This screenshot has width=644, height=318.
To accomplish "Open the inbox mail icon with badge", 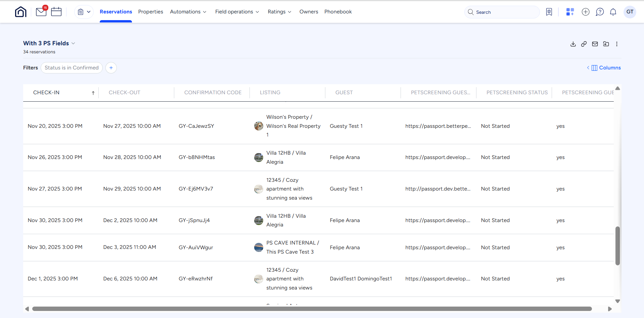I will click(41, 12).
